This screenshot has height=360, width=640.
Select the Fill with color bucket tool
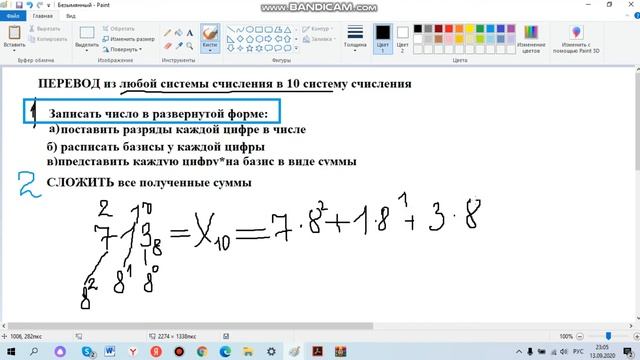coord(179,33)
